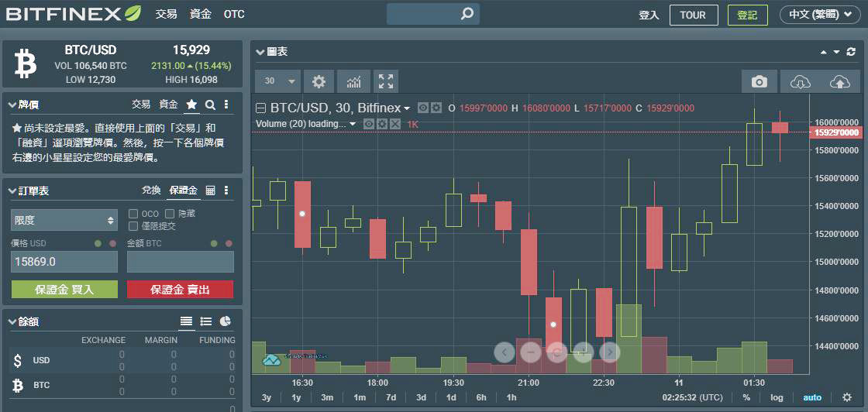The image size is (868, 412).
Task: Open the chart indicators button
Action: (353, 82)
